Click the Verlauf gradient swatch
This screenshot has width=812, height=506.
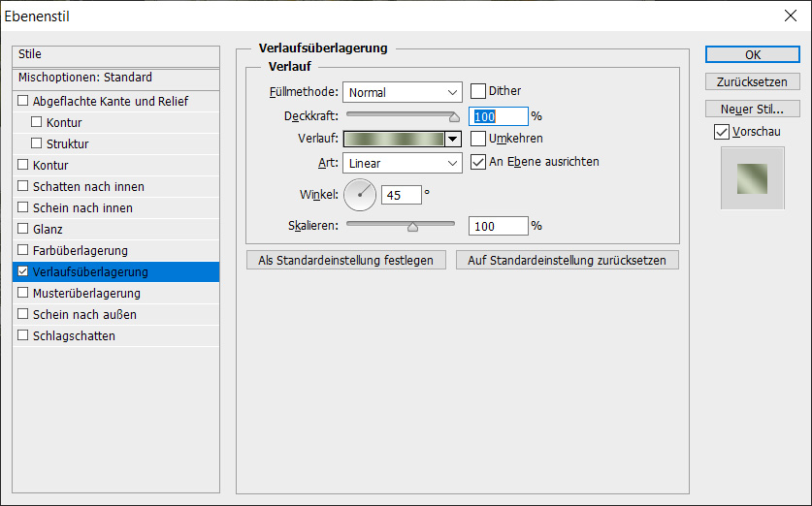point(394,139)
